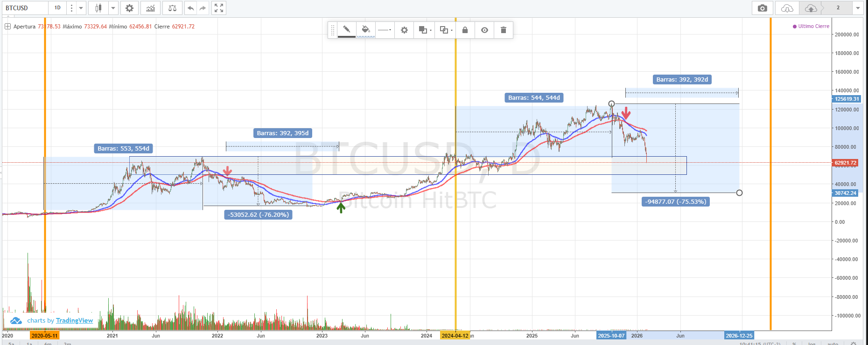This screenshot has width=868, height=345.
Task: Open chart settings gear in top toolbar
Action: 129,8
